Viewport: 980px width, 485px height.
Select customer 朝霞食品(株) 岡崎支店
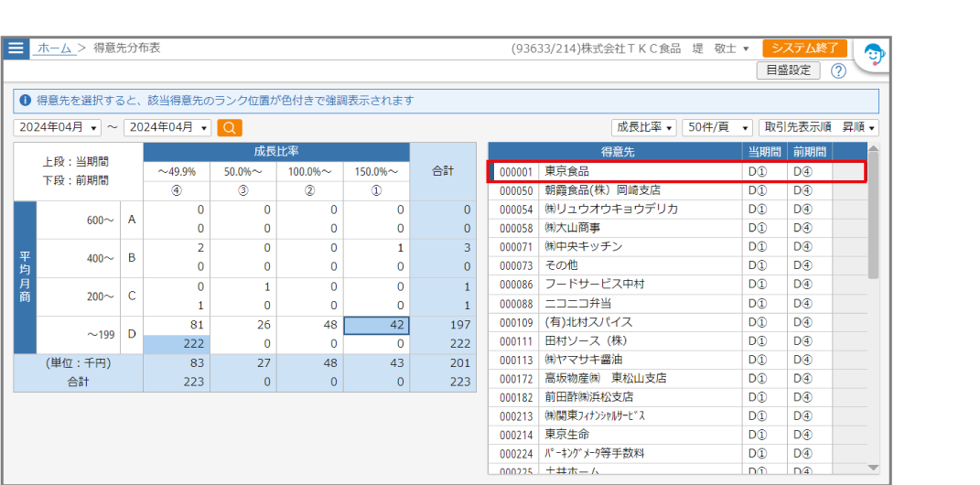678,190
